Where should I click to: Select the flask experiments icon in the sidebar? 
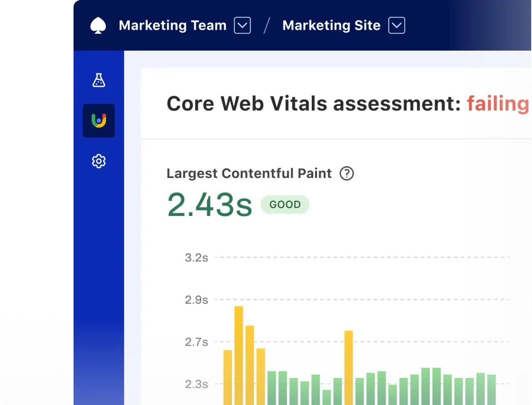pyautogui.click(x=98, y=81)
